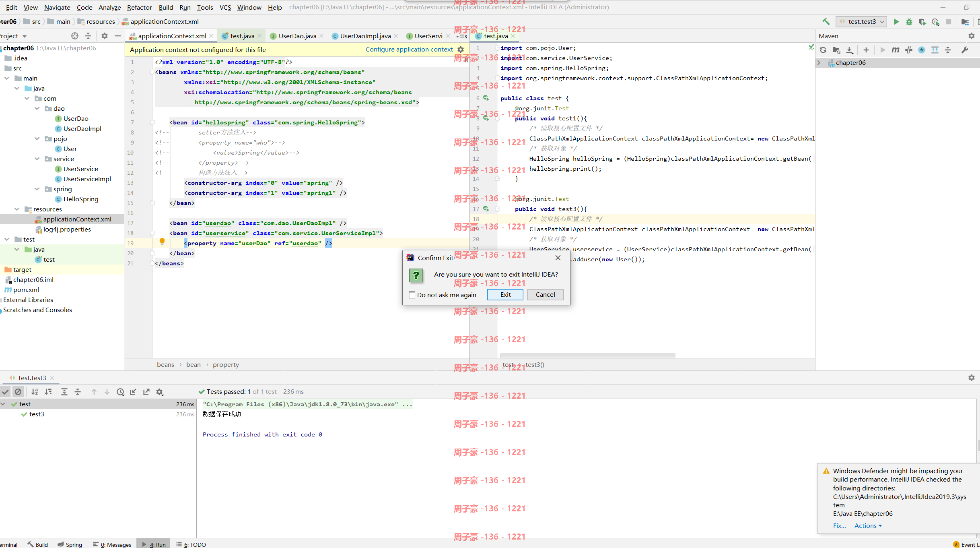Click horizontal scrollbar in right editor
980x548 pixels.
coord(587,356)
